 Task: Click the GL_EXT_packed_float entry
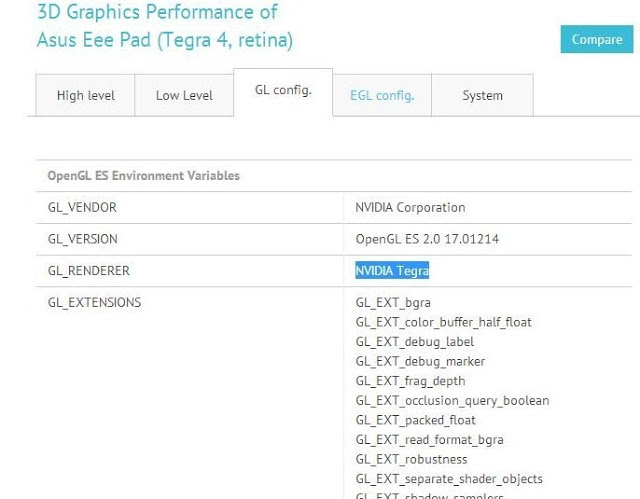point(416,420)
